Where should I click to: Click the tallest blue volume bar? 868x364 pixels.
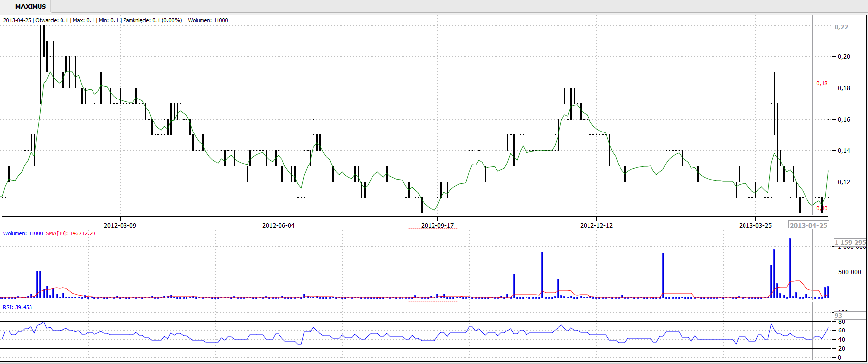790,268
